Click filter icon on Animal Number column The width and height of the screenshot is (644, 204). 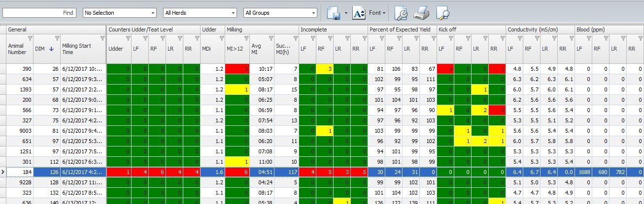(x=30, y=38)
